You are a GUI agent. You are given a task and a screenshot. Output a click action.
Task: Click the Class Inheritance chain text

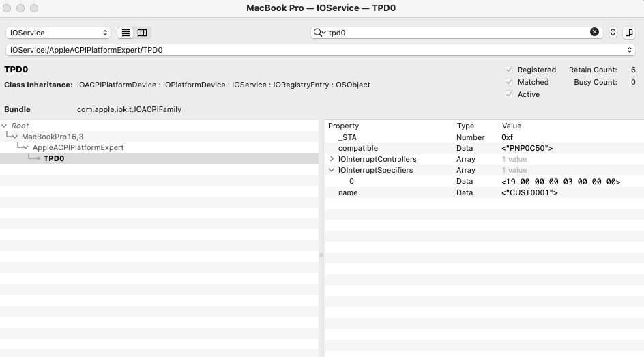point(224,85)
